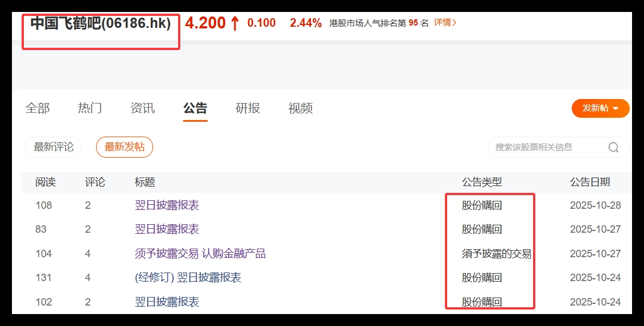This screenshot has width=644, height=326.
Task: Open 须予披露交易 认购金融产品 announcement
Action: point(200,253)
